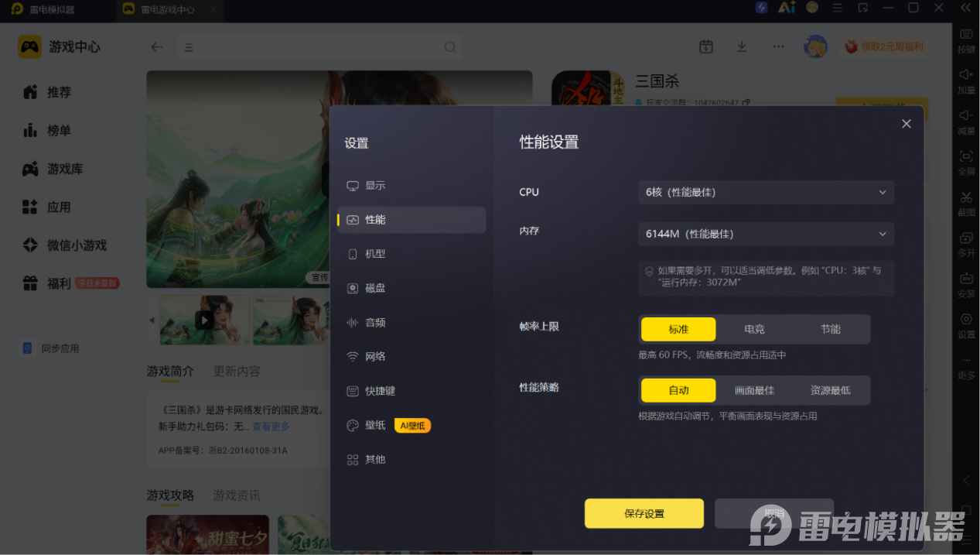
Task: Close the settings dialog with X
Action: pos(907,124)
